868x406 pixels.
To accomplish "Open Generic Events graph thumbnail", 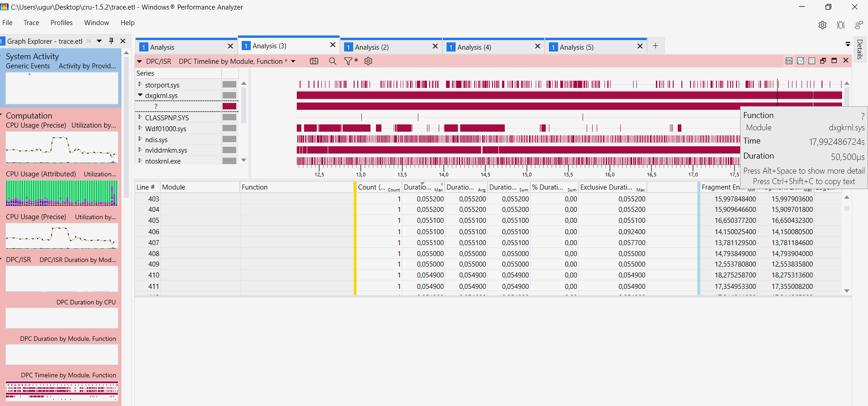I will pos(61,88).
